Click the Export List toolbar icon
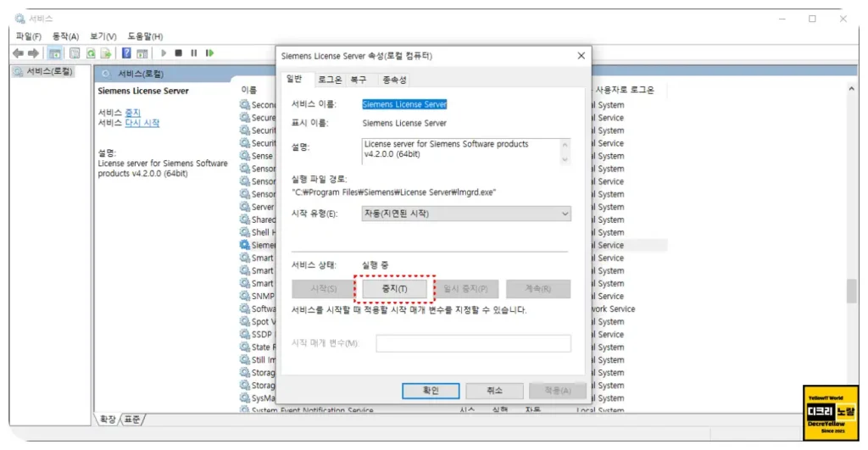The image size is (868, 450). click(106, 53)
